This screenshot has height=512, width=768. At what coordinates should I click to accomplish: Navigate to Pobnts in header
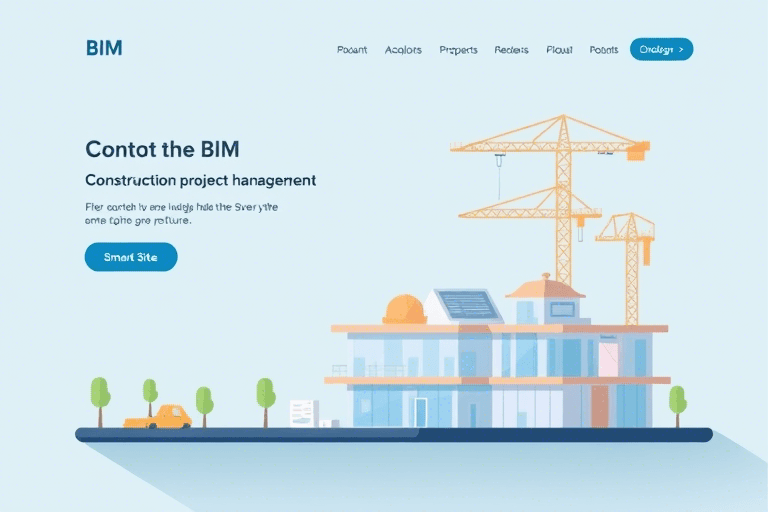point(604,49)
